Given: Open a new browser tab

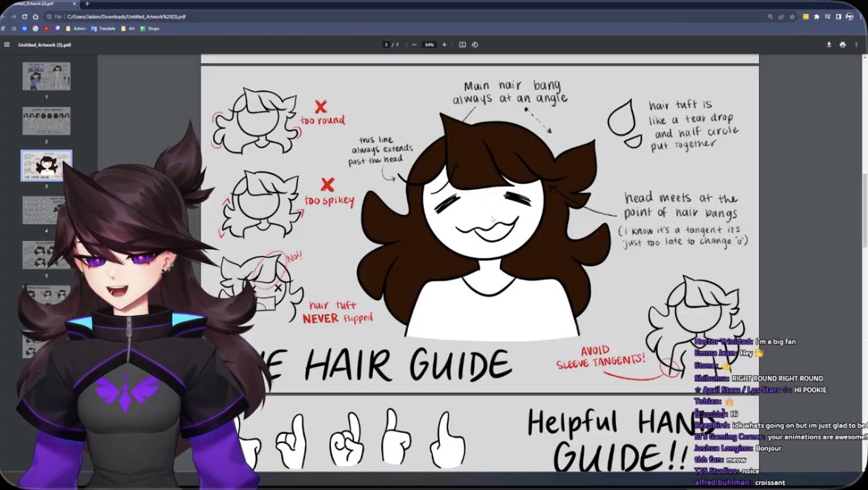Looking at the screenshot, I should 87,4.
